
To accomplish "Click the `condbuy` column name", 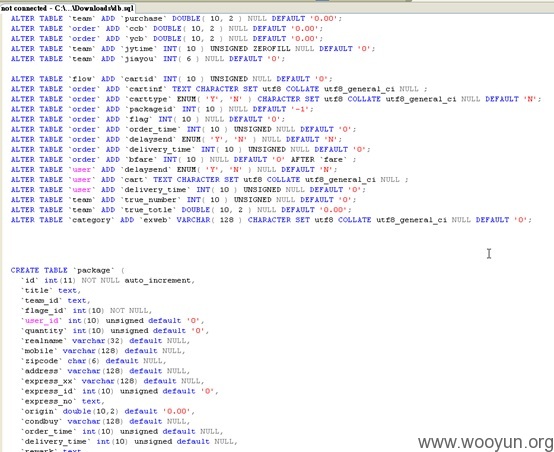I will (41, 422).
